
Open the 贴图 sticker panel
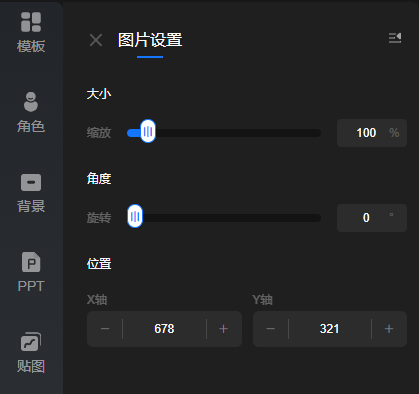pos(31,353)
